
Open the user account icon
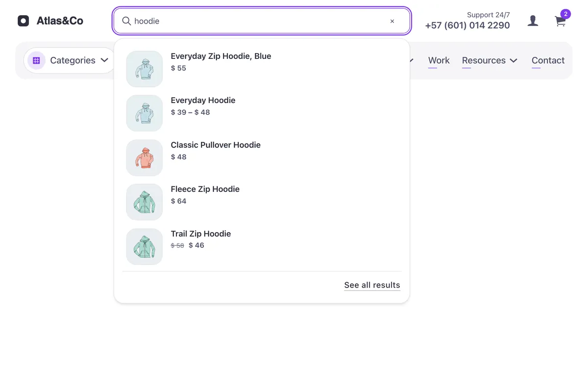[x=533, y=21]
